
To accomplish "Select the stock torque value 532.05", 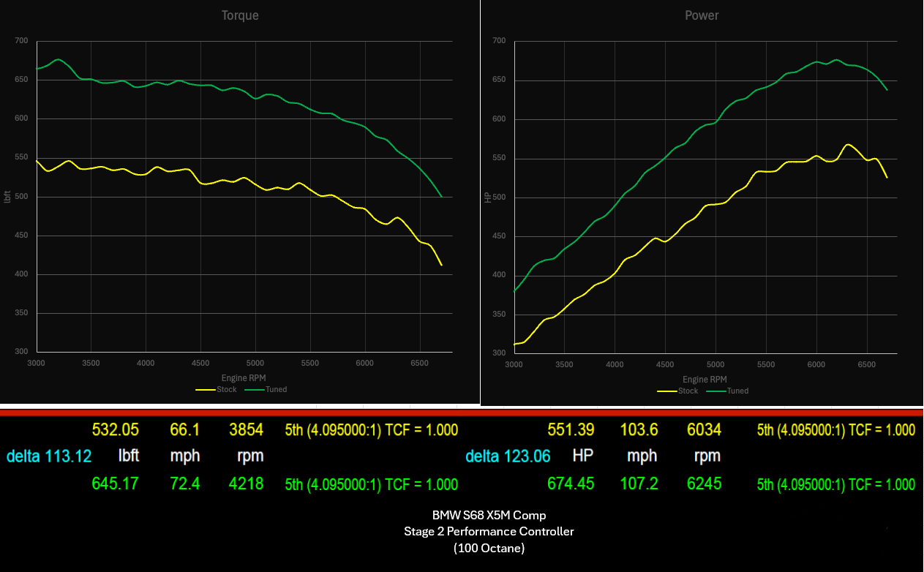I will tap(116, 429).
